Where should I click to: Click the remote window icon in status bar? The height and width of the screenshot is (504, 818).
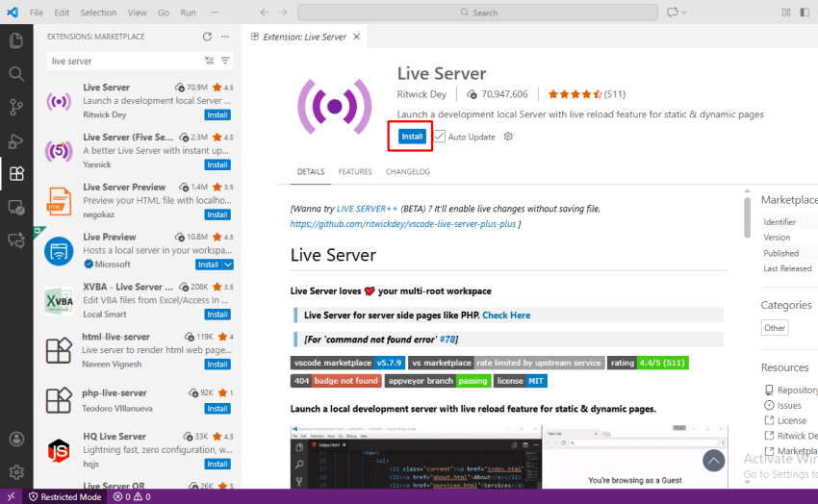(11, 496)
